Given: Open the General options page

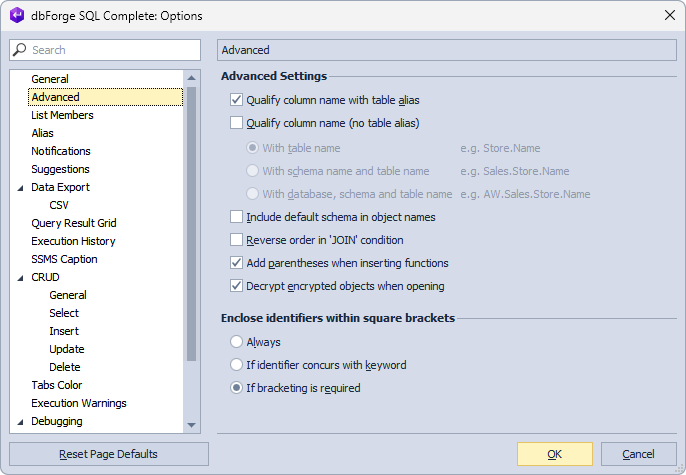Looking at the screenshot, I should (50, 79).
